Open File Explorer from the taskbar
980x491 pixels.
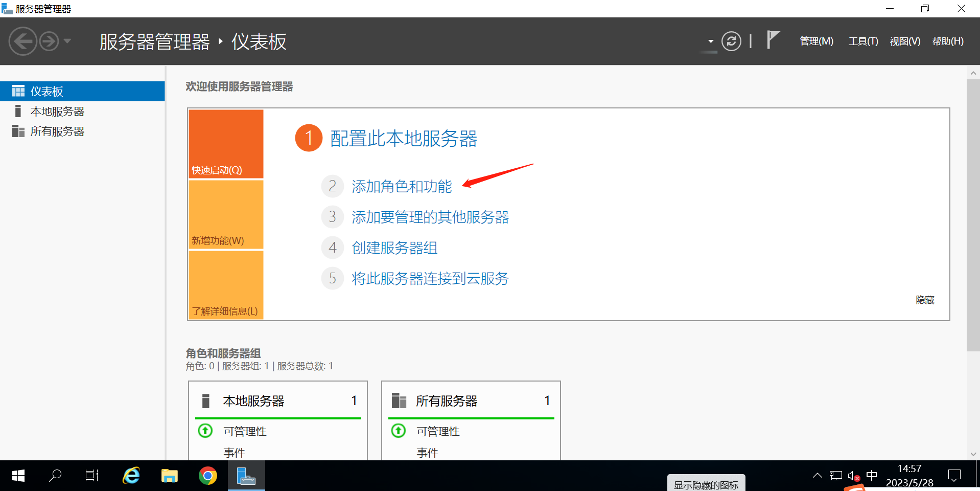coord(169,476)
